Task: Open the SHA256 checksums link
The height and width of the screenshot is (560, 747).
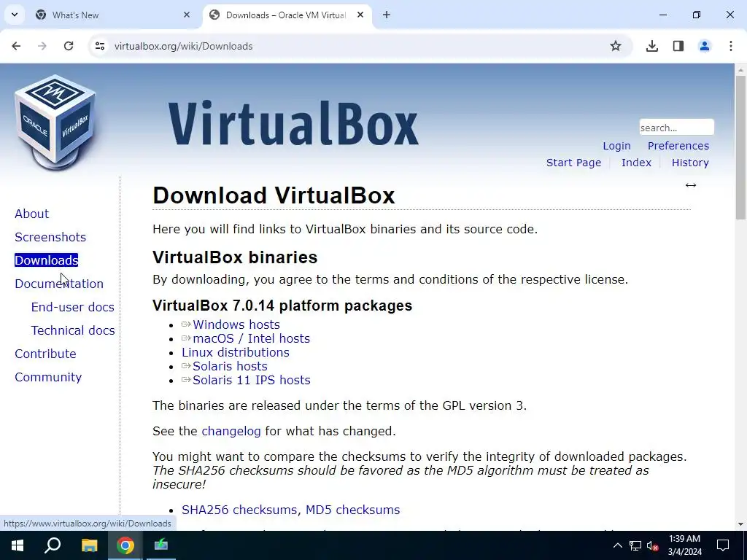Action: pos(241,510)
